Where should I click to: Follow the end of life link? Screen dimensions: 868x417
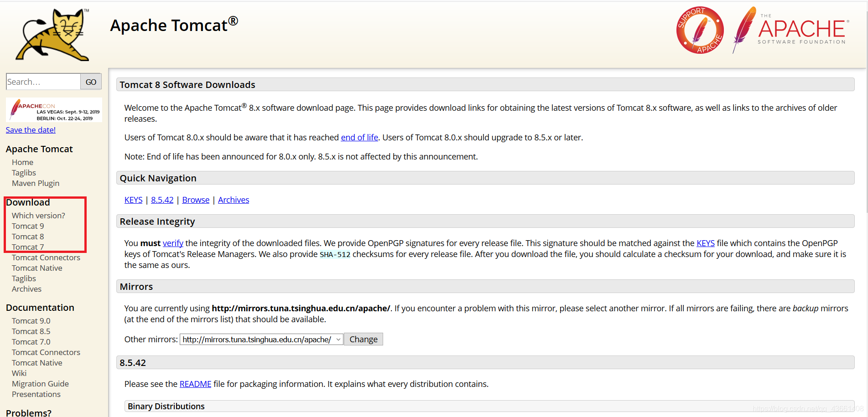[x=359, y=137]
